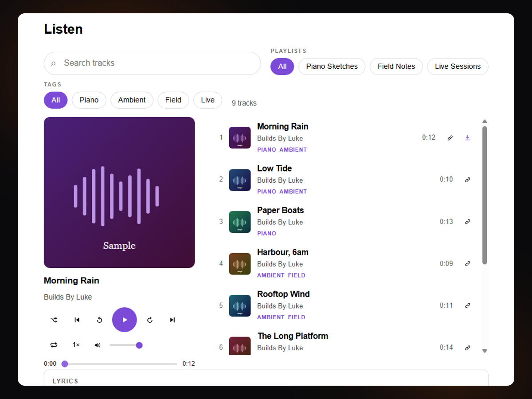Mute audio with the speaker icon
Viewport: 532px width, 399px height.
(x=98, y=345)
